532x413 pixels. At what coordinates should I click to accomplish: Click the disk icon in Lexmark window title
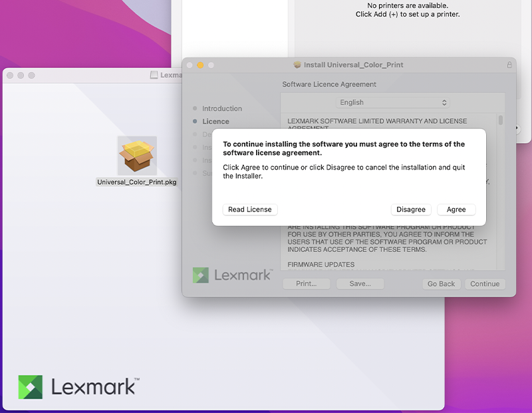154,75
